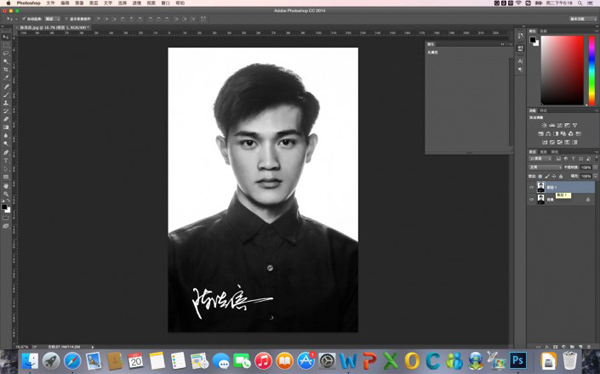The image size is (600, 374).
Task: Click the Levels adjustment icon
Action: coord(552,125)
